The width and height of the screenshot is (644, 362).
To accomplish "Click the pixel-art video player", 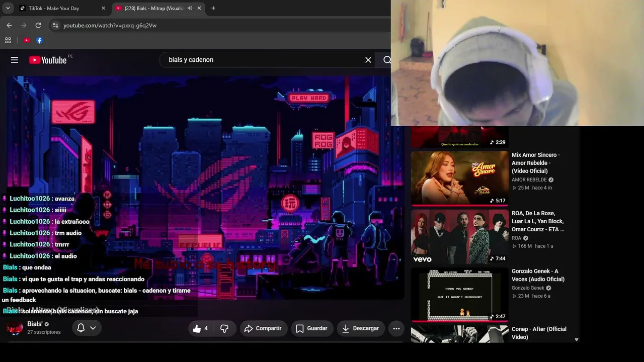I will tap(206, 188).
